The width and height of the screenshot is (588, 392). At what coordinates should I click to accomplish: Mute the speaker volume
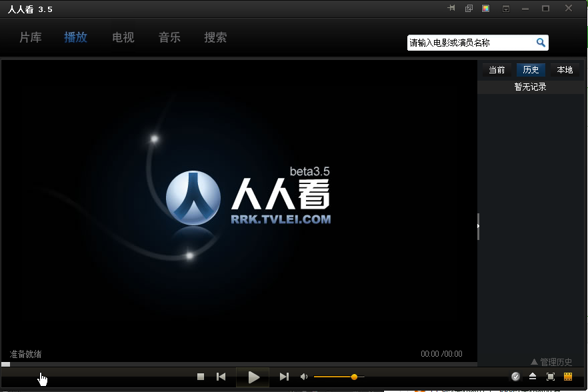point(304,377)
